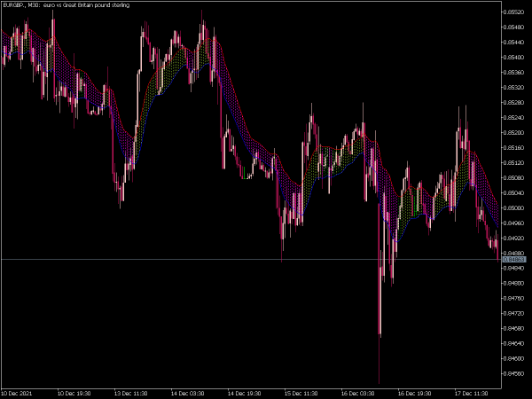The height and width of the screenshot is (399, 532).
Task: Click the 0.84760 price axis label
Action: point(513,298)
